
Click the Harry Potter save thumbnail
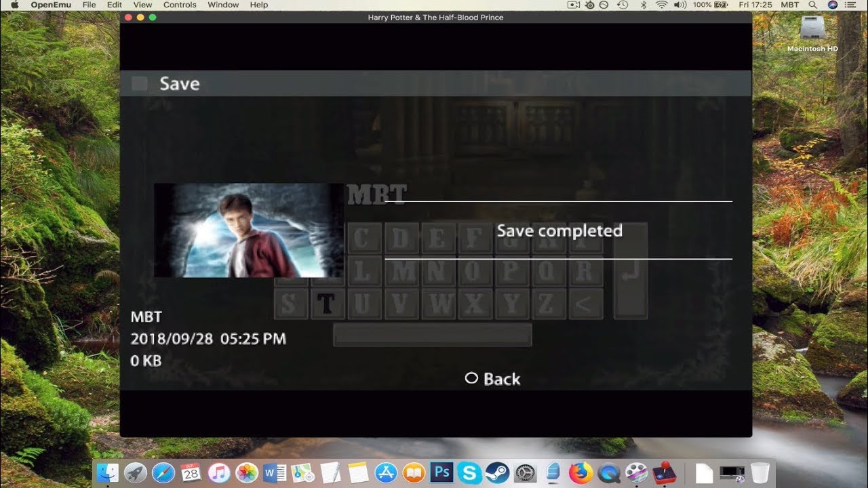pyautogui.click(x=249, y=230)
